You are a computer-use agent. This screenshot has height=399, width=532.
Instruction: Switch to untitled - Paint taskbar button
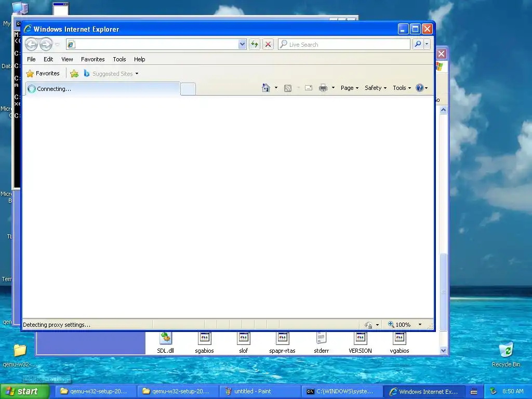[x=260, y=392]
